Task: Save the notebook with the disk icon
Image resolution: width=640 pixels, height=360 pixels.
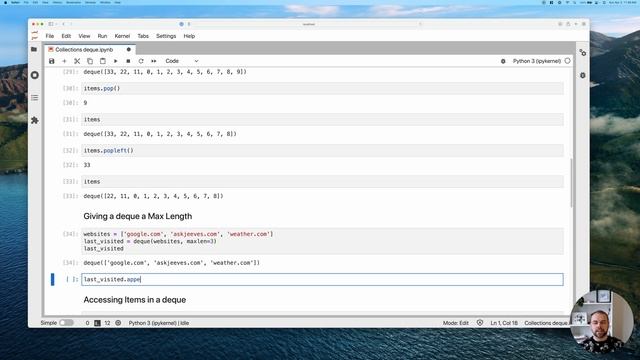Action: click(x=51, y=61)
